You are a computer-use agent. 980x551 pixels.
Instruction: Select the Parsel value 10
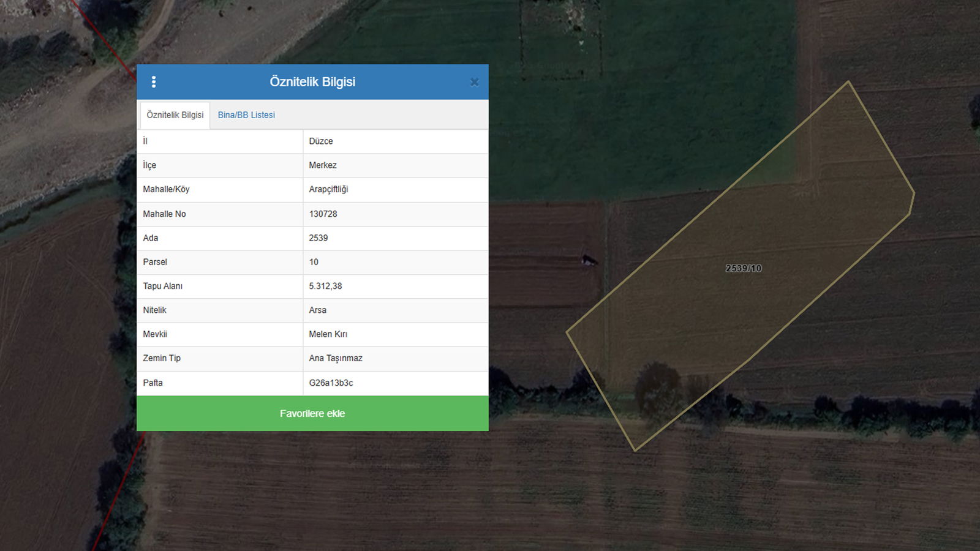coord(314,262)
